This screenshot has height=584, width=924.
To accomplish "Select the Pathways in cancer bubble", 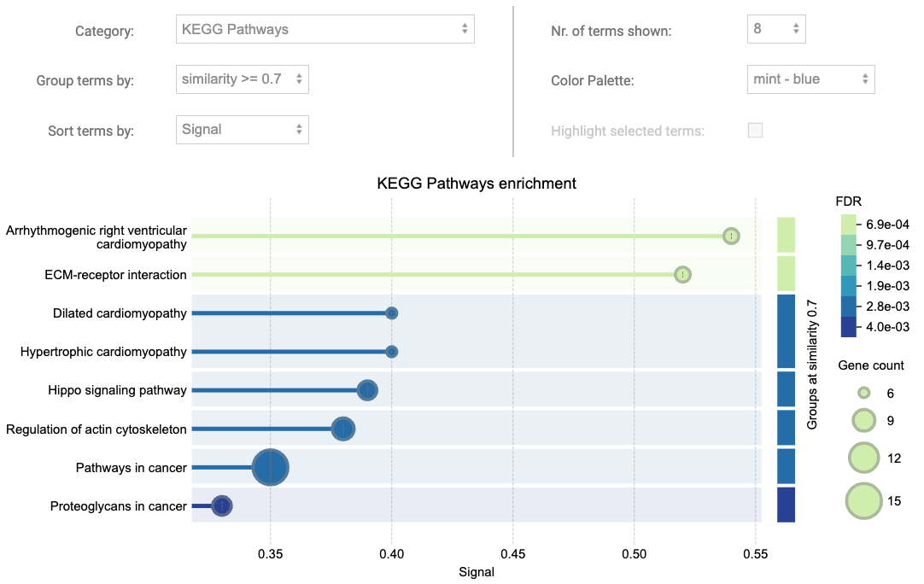I will click(x=270, y=467).
